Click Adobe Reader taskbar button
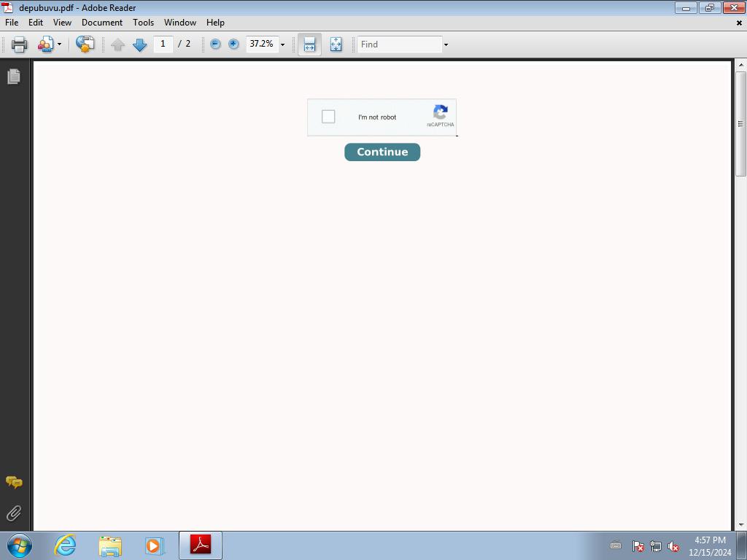 tap(201, 545)
